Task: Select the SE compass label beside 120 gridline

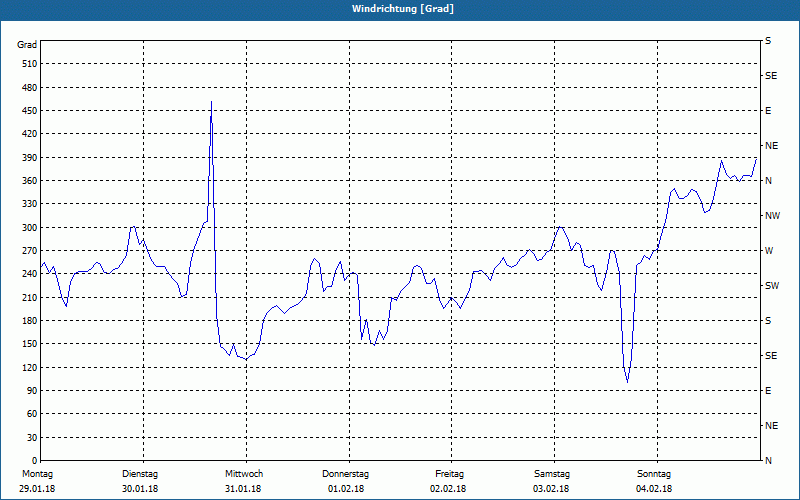Action: click(x=771, y=356)
